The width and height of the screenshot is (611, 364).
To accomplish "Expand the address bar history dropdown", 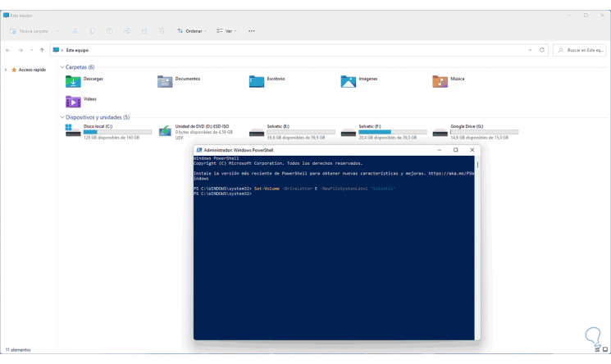I will point(530,50).
